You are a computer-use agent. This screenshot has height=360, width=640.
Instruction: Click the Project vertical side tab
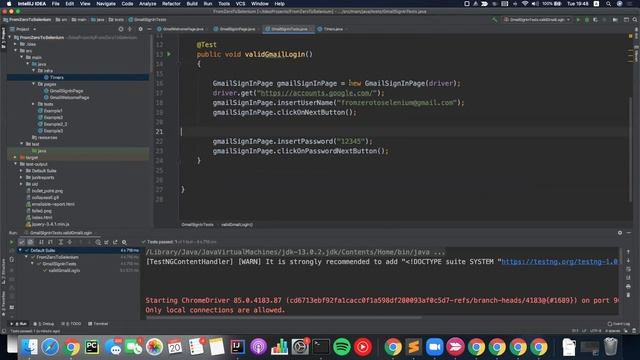3,38
